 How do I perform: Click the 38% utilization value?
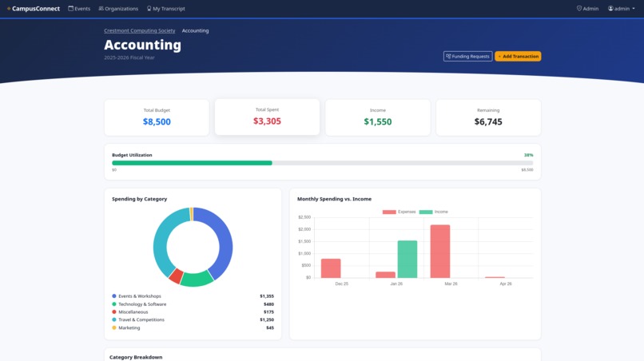528,155
